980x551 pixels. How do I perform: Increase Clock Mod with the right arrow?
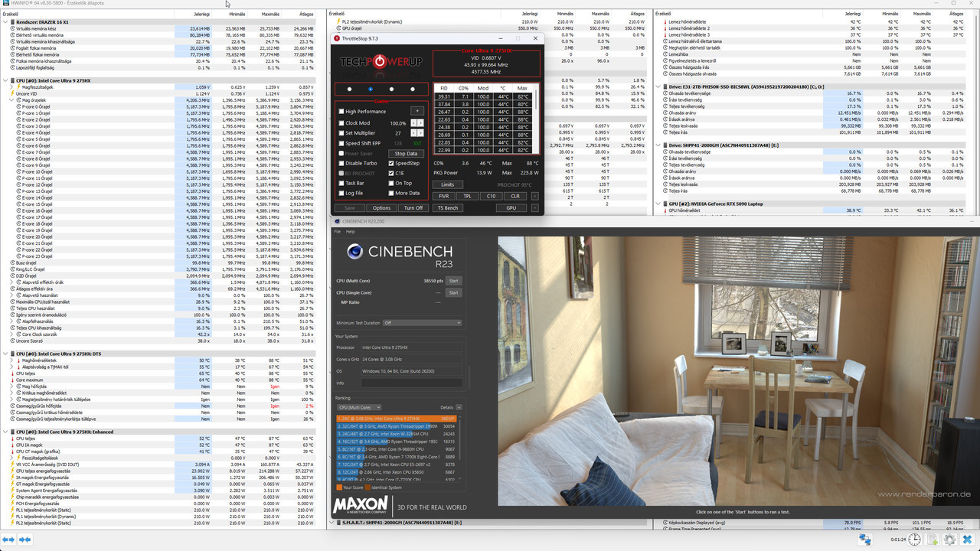point(420,122)
